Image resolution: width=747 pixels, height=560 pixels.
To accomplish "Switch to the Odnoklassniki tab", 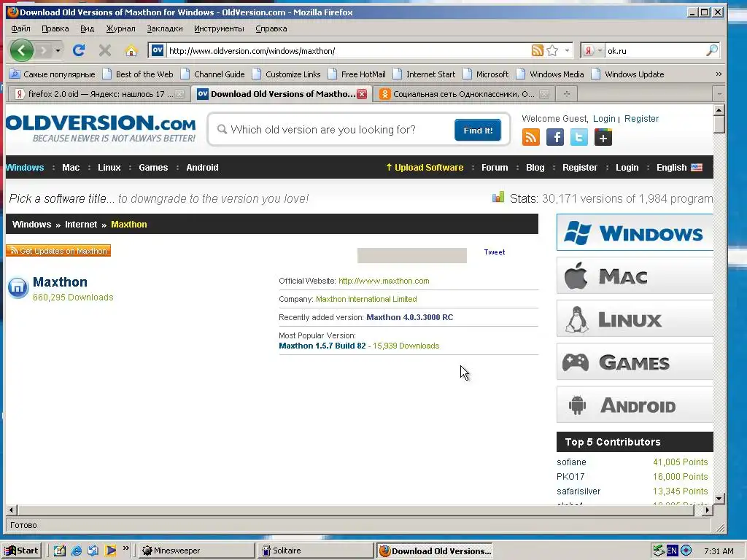I will click(x=464, y=94).
